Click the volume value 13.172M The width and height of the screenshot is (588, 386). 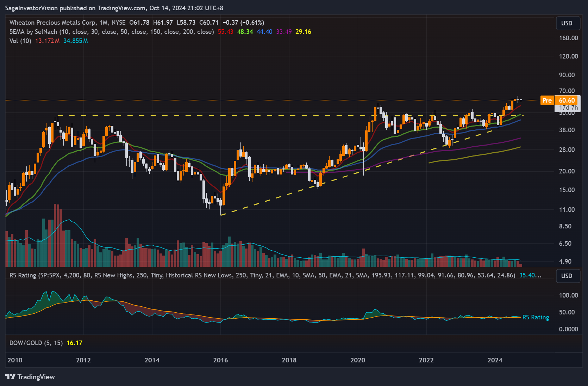47,41
